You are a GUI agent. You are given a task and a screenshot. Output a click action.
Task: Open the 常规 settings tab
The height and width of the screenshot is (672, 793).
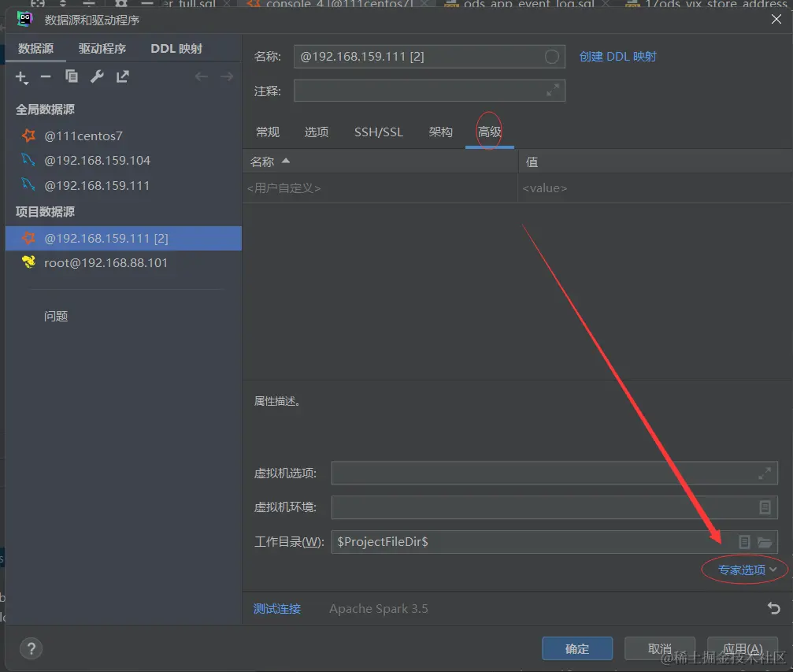pos(268,132)
